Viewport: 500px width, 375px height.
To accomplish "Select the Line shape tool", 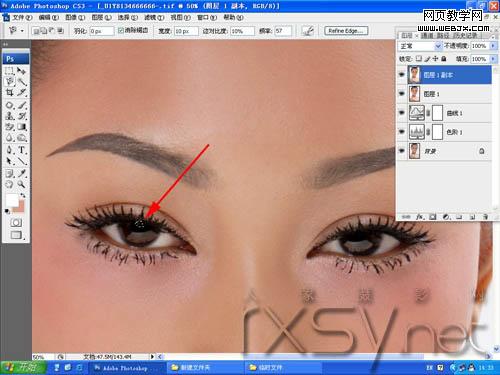I will pos(21,161).
